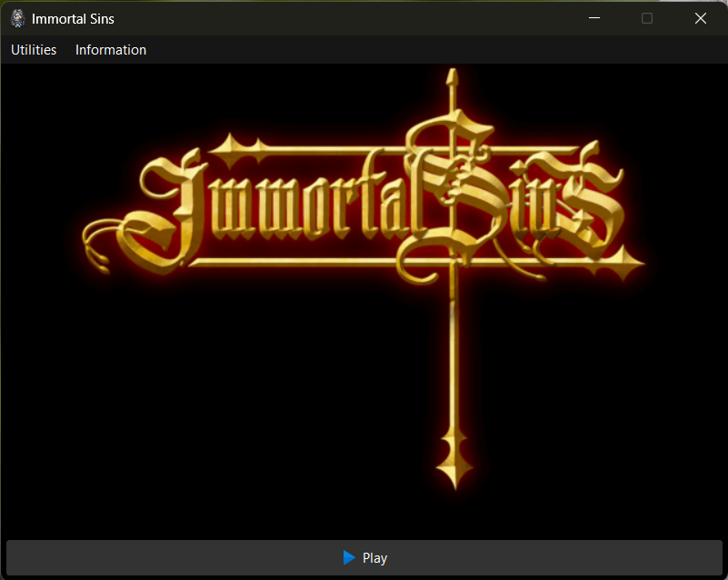Minimize the Immortal Sins window
Viewport: 728px width, 580px height.
[x=594, y=18]
